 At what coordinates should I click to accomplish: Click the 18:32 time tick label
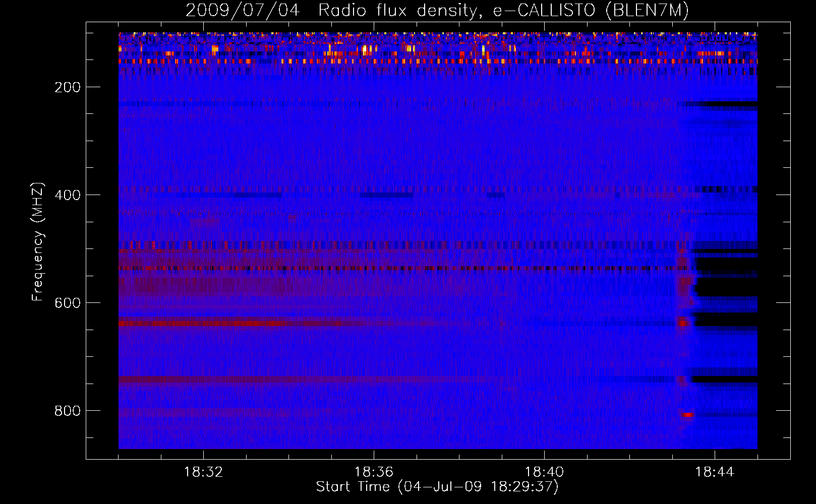click(203, 472)
